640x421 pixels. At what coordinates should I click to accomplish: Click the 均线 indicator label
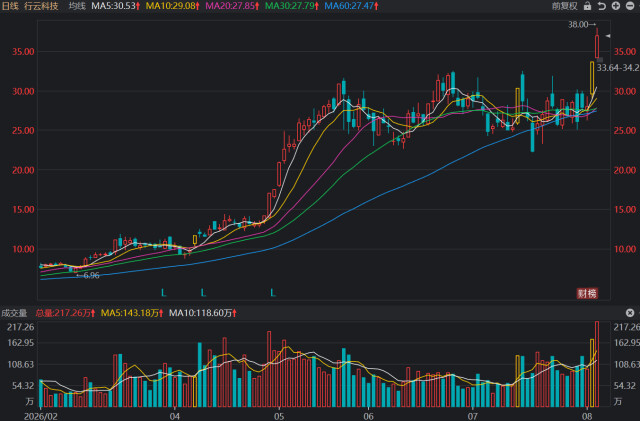pos(77,6)
